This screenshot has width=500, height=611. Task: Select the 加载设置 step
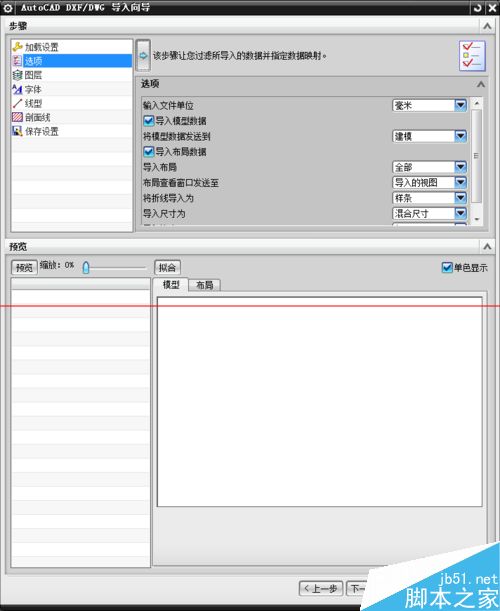(x=72, y=47)
